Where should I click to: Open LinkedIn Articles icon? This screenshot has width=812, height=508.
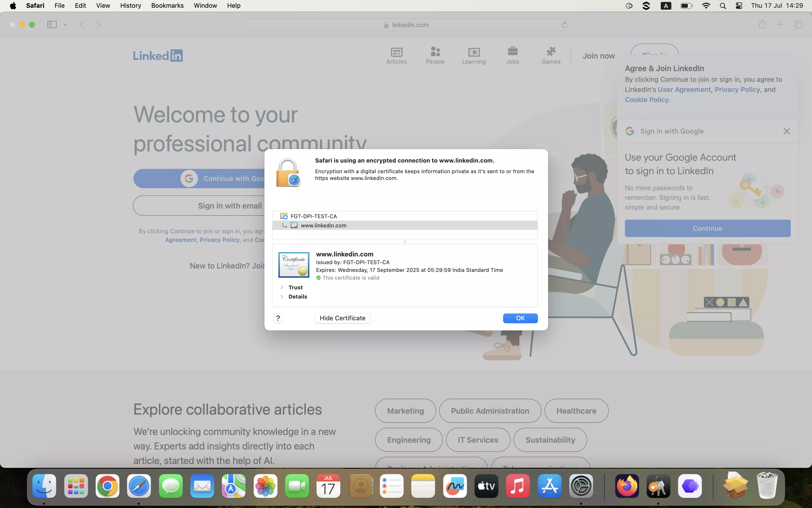pos(397,55)
